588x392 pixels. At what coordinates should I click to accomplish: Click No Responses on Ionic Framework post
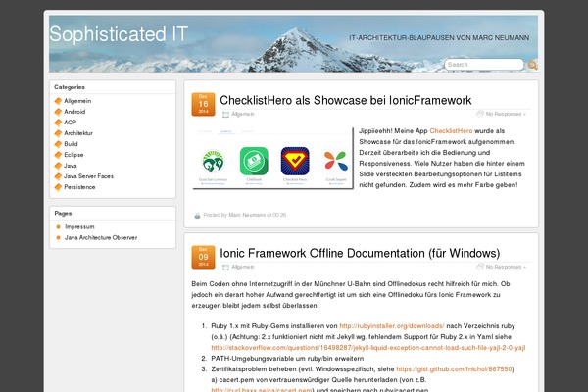click(x=506, y=268)
